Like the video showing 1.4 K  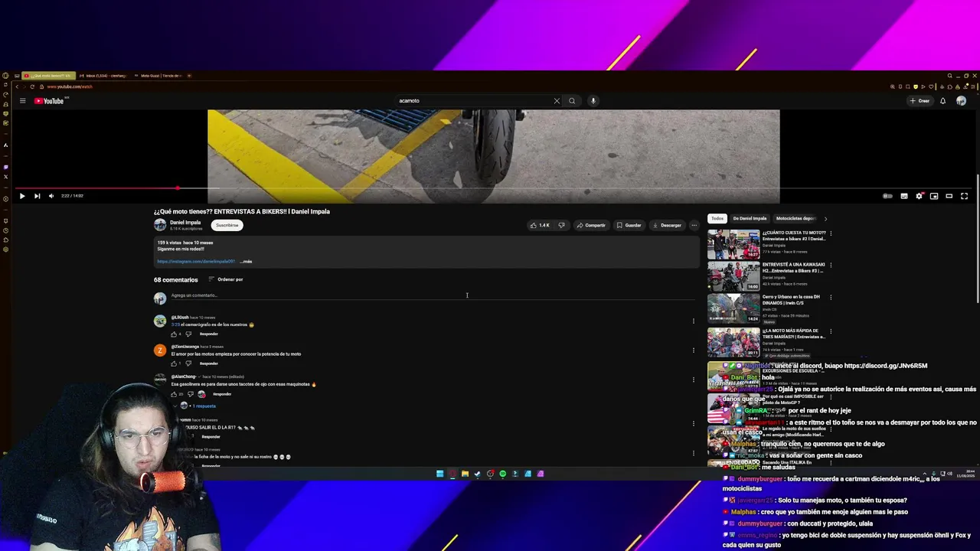[541, 225]
